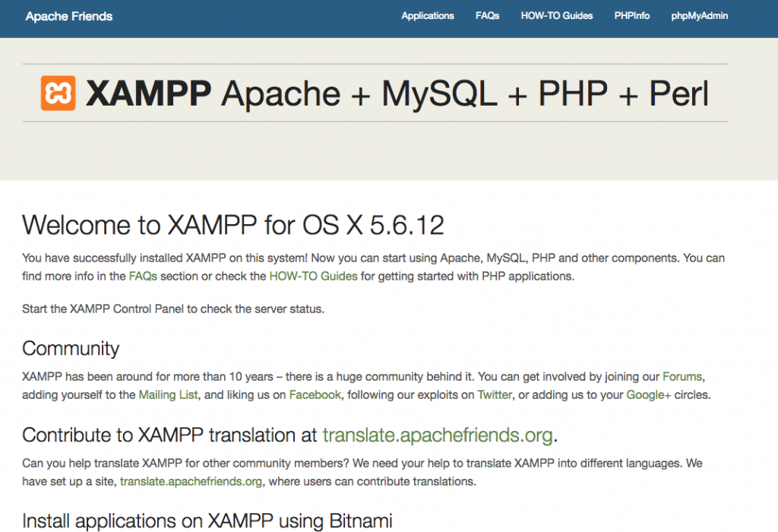Open the Mailing List link
This screenshot has width=778, height=532.
[x=169, y=394]
